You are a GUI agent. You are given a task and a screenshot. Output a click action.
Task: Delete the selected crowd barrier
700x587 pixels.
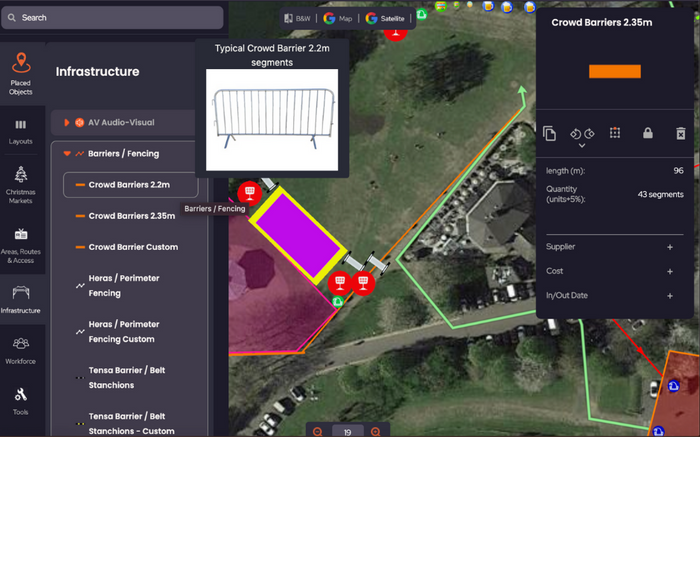click(x=681, y=133)
